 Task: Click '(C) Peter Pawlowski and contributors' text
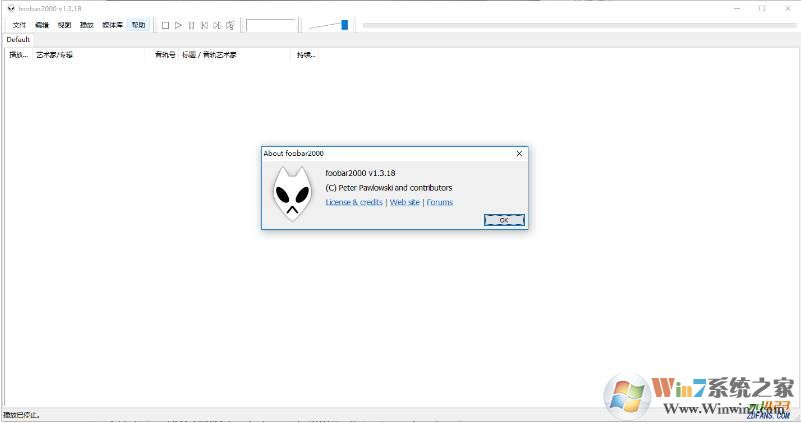point(389,188)
